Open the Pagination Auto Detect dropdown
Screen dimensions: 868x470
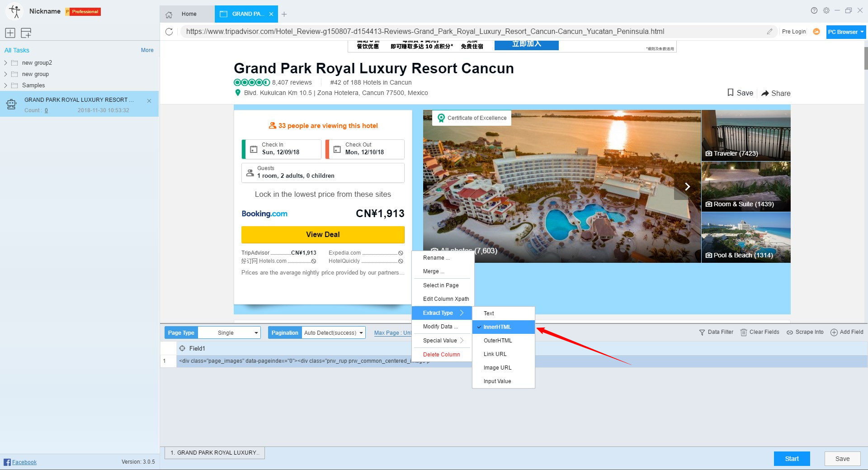pos(334,333)
